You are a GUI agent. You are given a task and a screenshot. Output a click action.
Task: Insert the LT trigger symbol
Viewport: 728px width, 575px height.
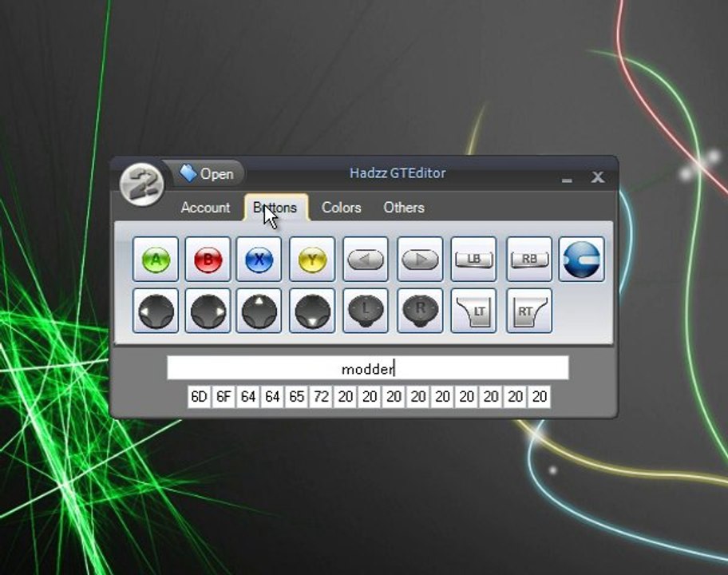pyautogui.click(x=473, y=311)
